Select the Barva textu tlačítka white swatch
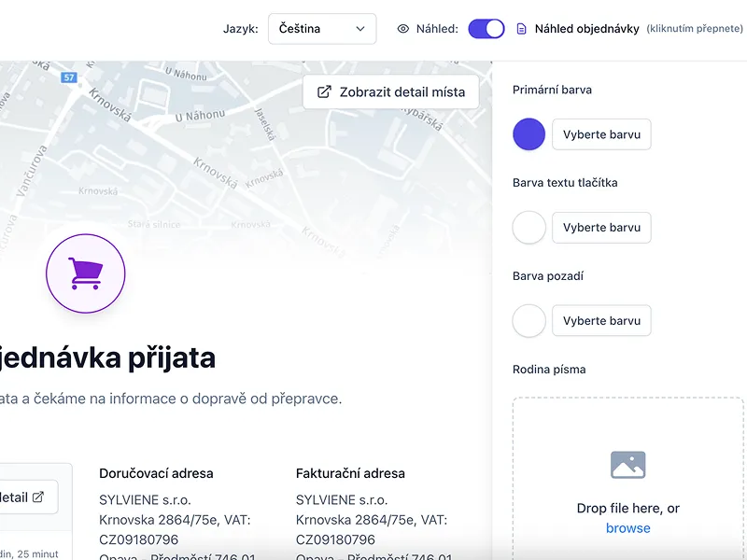Screen dimensions: 747x560 pyautogui.click(x=529, y=228)
